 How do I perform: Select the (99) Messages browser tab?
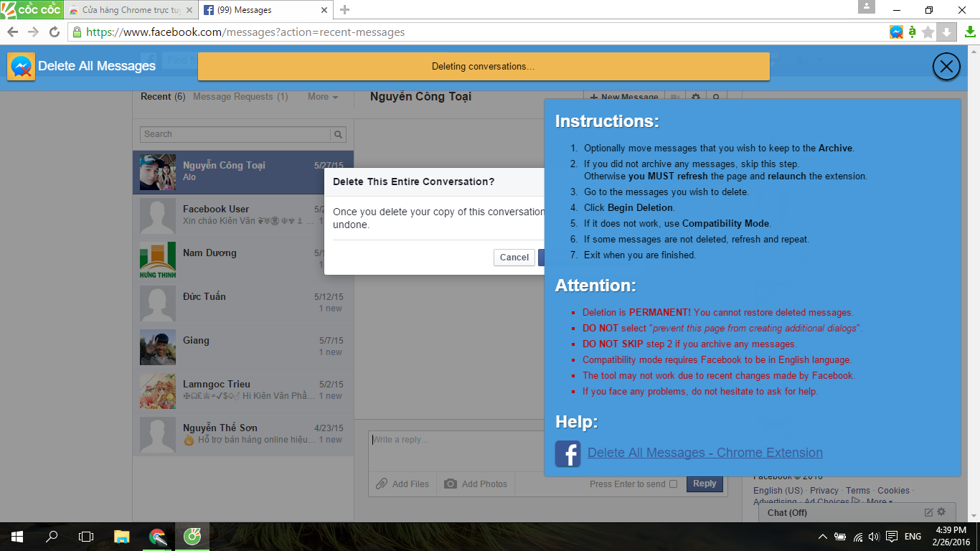265,10
